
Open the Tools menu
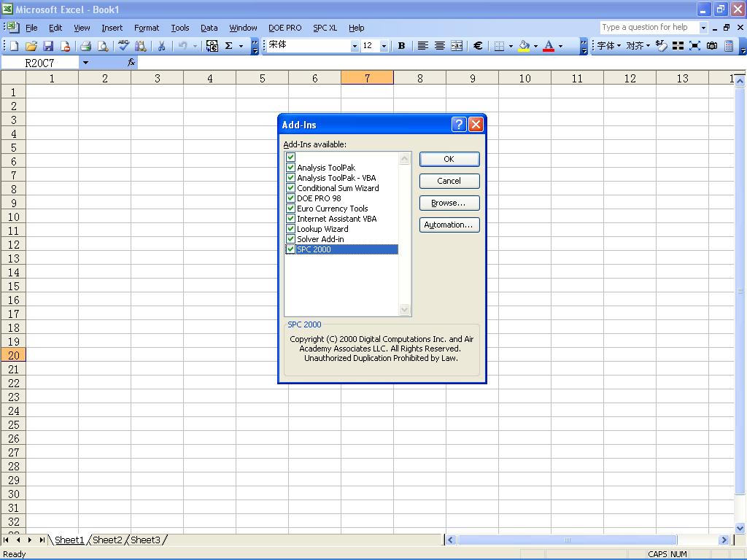point(180,28)
